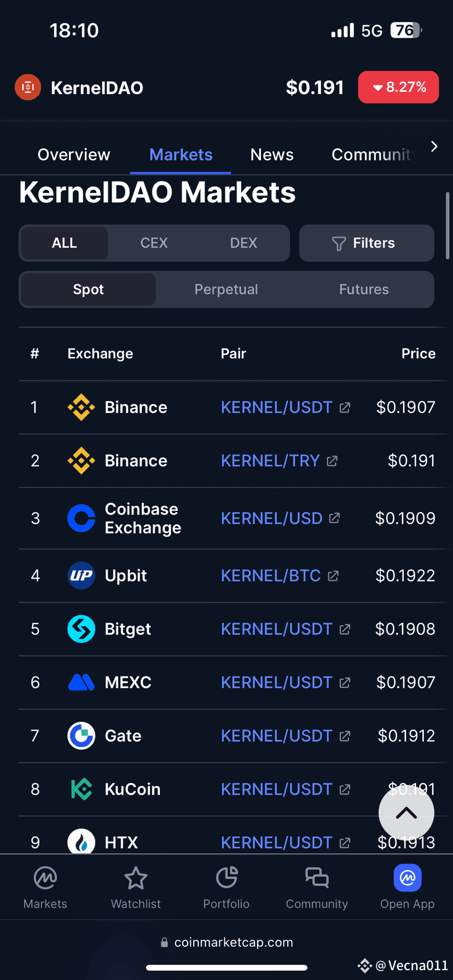Expand more tabs with right chevron

tap(434, 147)
